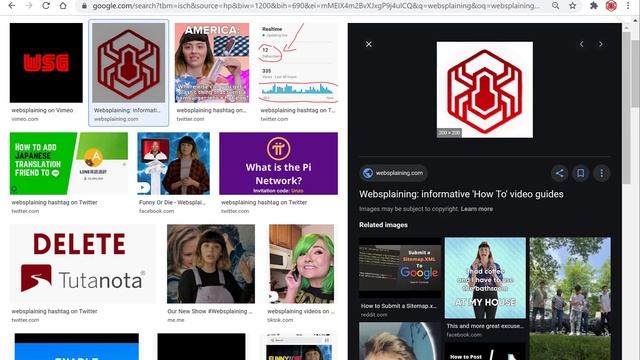Screen dimensions: 640x360
Task: Reload the page with refresh icon
Action: 46,6
